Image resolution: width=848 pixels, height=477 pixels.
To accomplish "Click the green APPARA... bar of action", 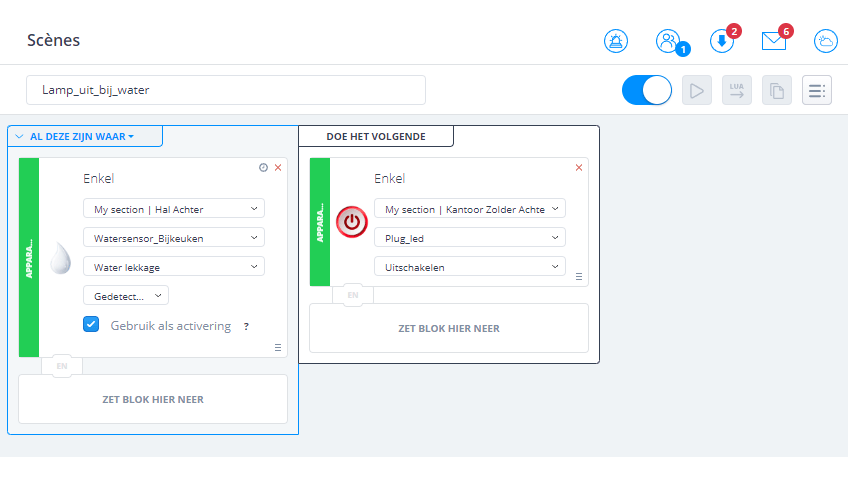I will click(320, 222).
